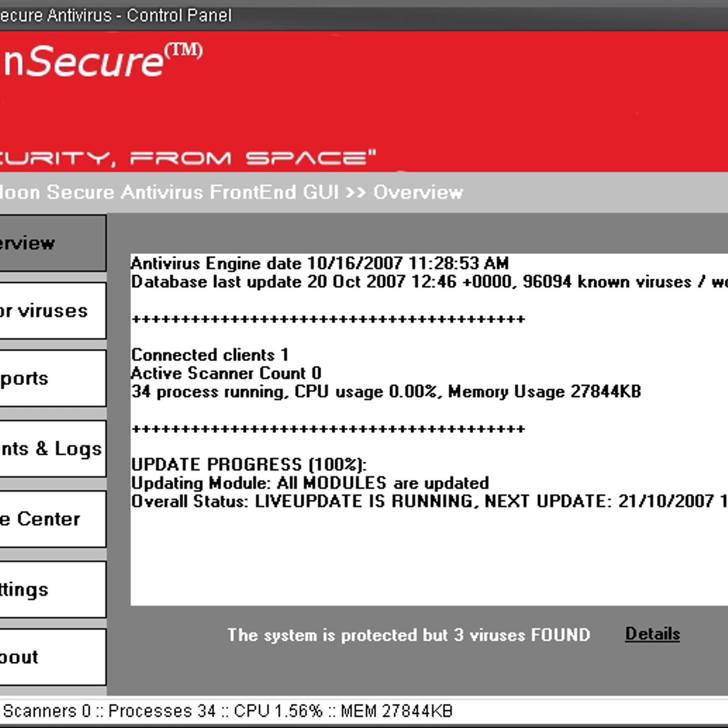Click 'The system is protected but 3 viruses FOUND' message
Screen dimensions: 728x728
[409, 635]
